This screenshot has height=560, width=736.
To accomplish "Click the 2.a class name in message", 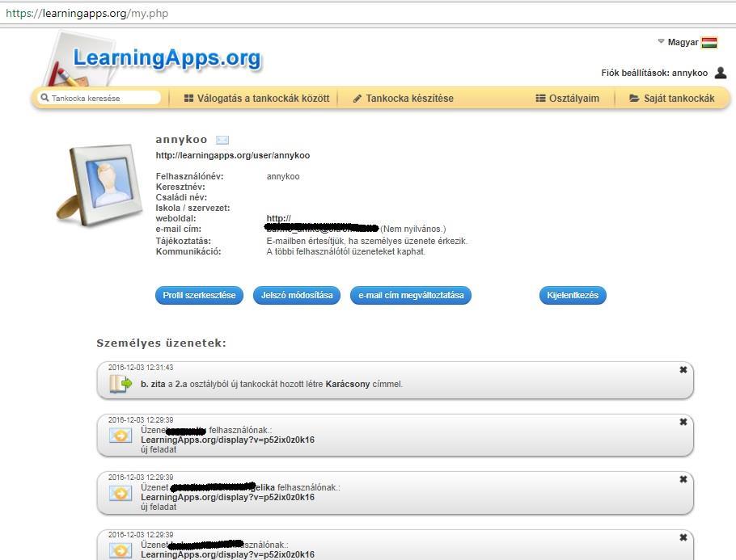I will [x=181, y=384].
